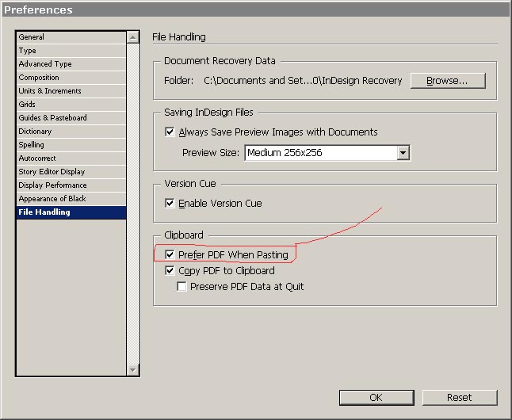Image resolution: width=512 pixels, height=420 pixels.
Task: Click the recovery folder path text
Action: point(303,80)
